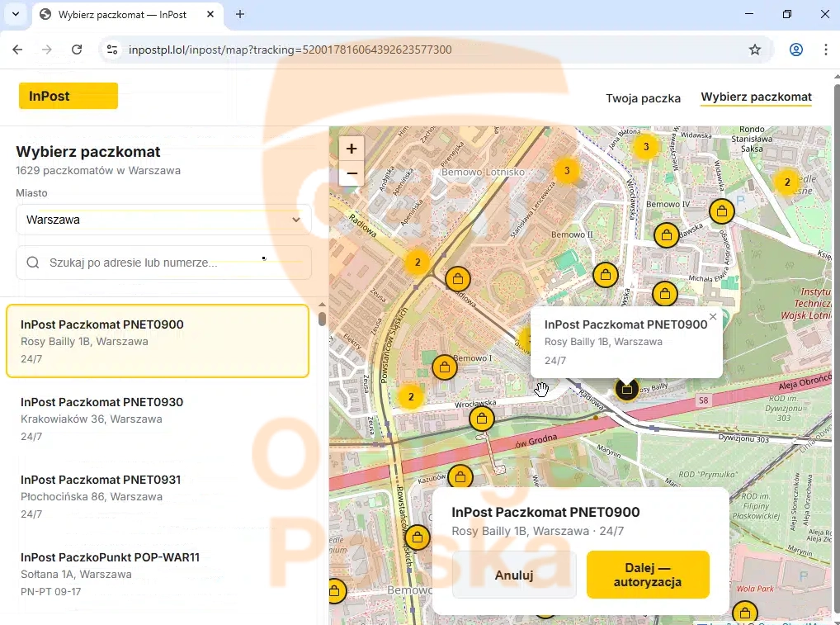Switch to Wybierz paczkomat tab

pos(756,97)
